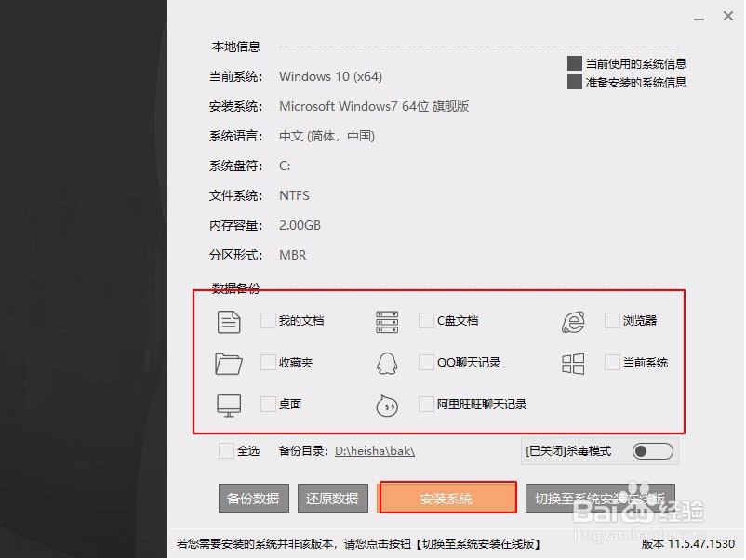Click the C drive documents server icon
This screenshot has width=746, height=560.
(387, 322)
